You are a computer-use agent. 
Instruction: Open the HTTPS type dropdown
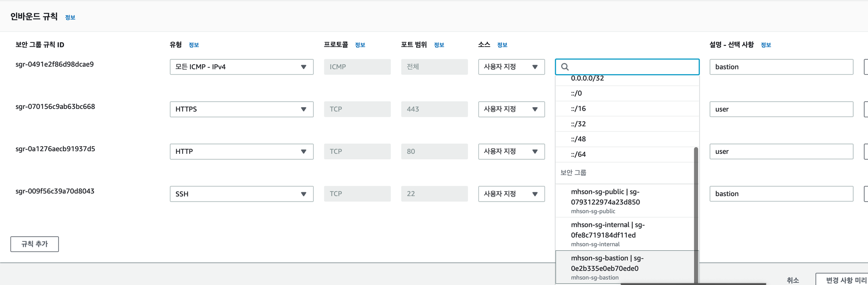click(242, 109)
